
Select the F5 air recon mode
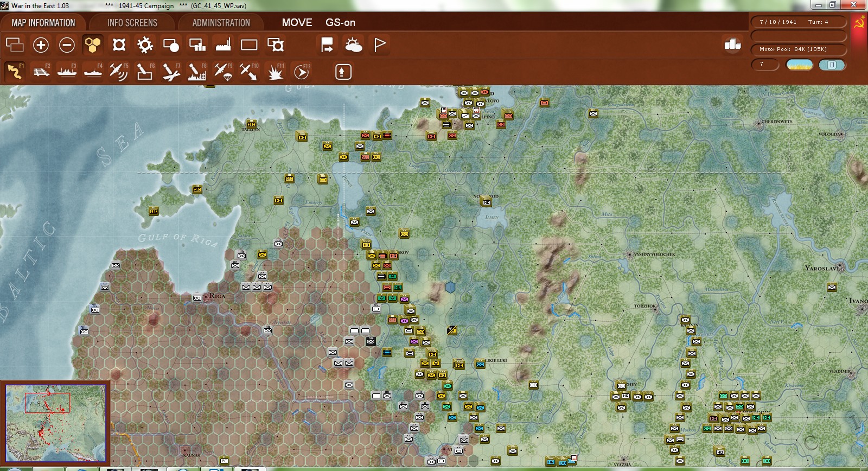(x=119, y=72)
